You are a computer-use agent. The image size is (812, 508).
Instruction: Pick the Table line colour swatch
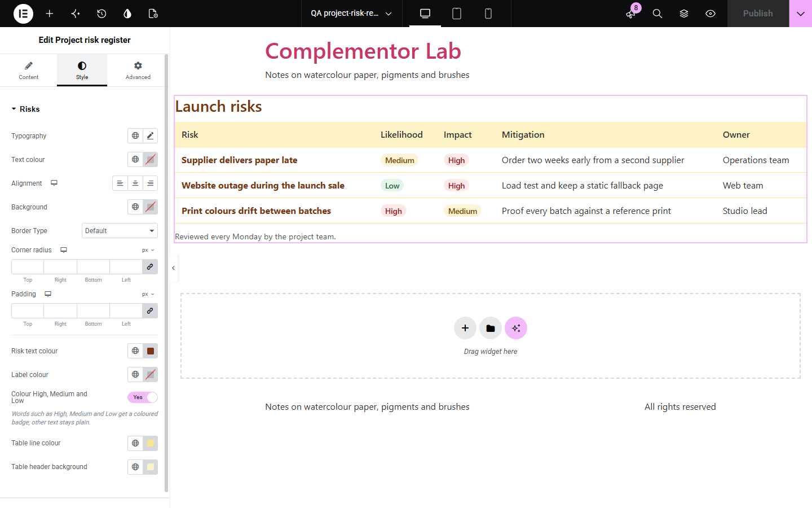pyautogui.click(x=151, y=443)
